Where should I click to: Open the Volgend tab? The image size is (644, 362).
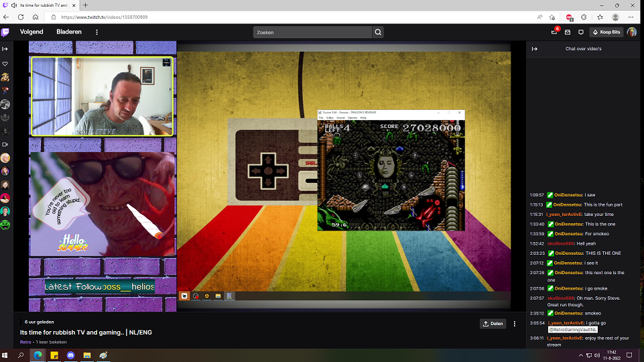31,32
